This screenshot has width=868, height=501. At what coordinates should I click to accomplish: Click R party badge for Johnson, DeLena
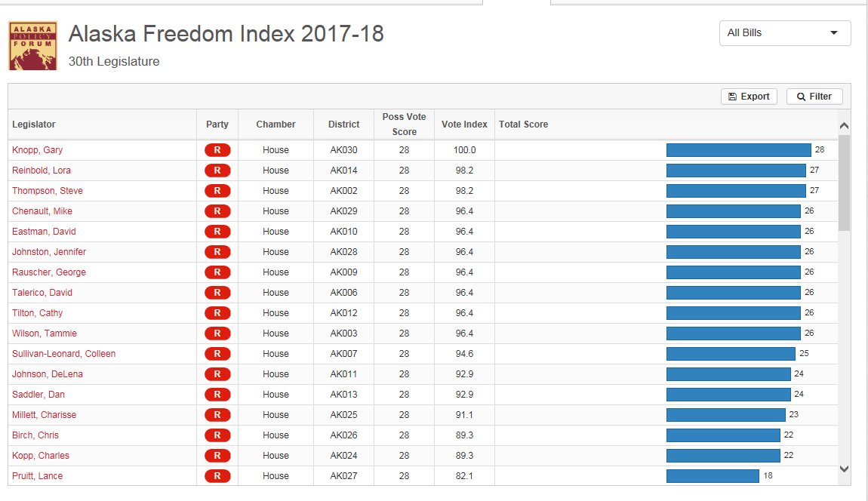pos(217,374)
